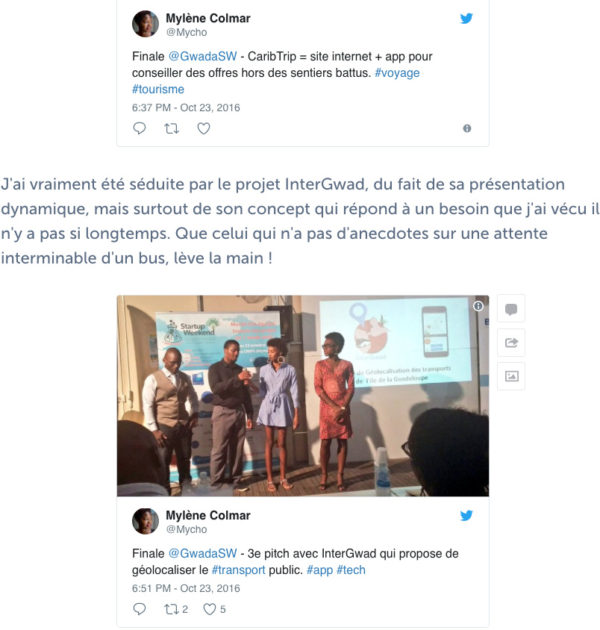Like the InterGwad tweet showing 5 likes

(214, 610)
